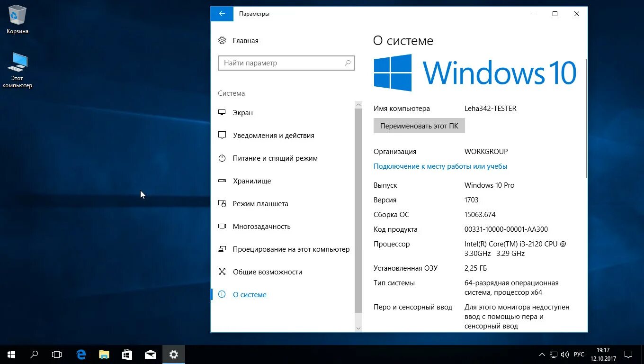Click the Найти параметр search field
The width and height of the screenshot is (644, 364).
286,63
